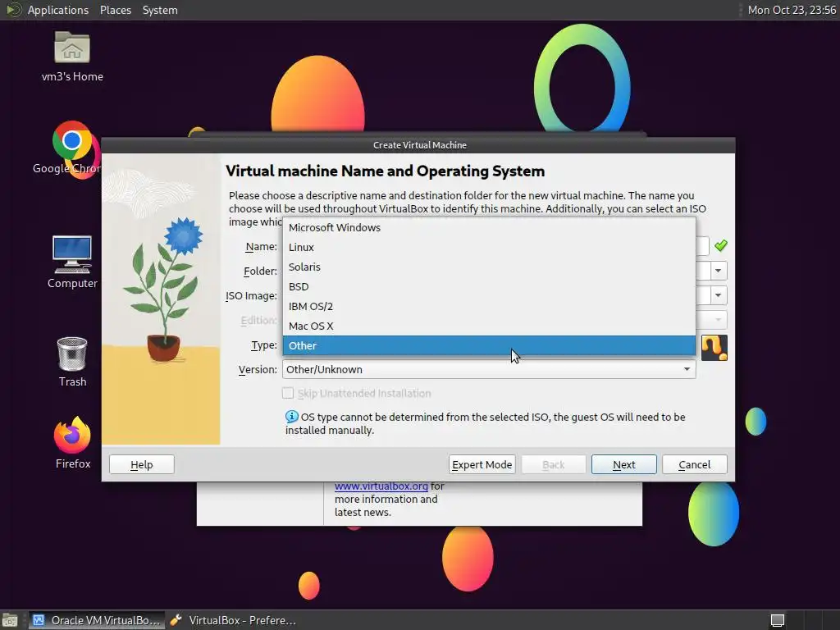Switch to VirtualBox - Preferences taskbar entry
The width and height of the screenshot is (840, 630).
coord(234,620)
